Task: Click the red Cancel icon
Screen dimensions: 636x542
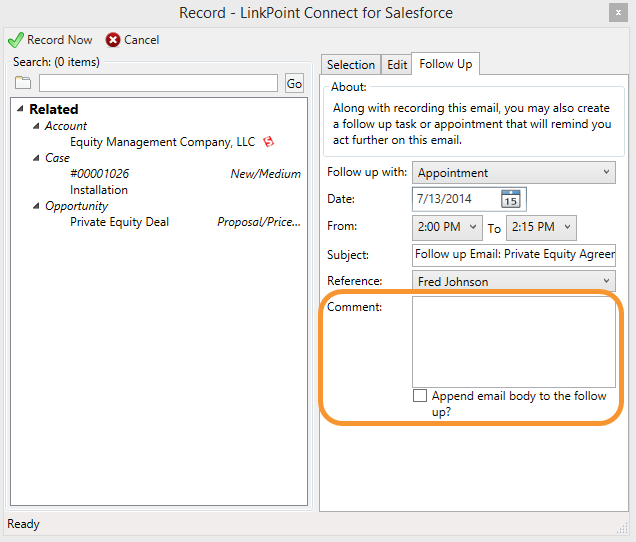Action: (x=113, y=40)
